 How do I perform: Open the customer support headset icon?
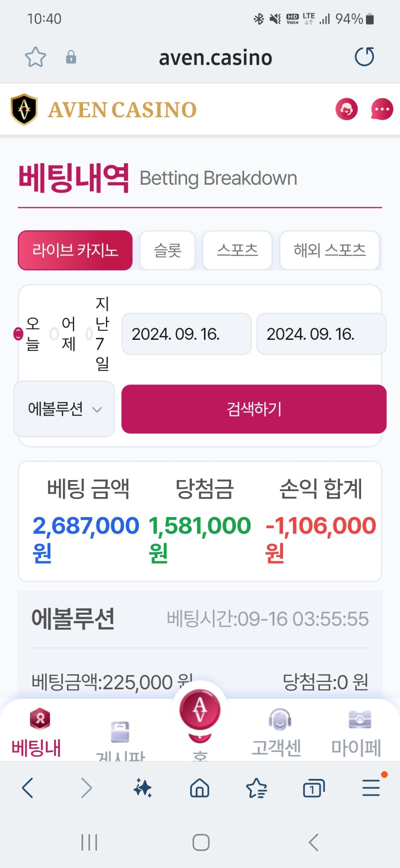pos(346,109)
